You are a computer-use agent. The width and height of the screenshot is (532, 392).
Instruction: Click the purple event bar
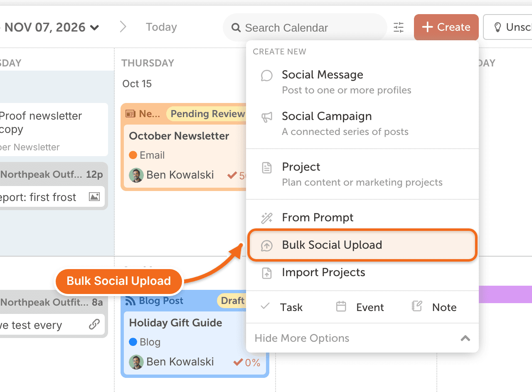tap(505, 294)
